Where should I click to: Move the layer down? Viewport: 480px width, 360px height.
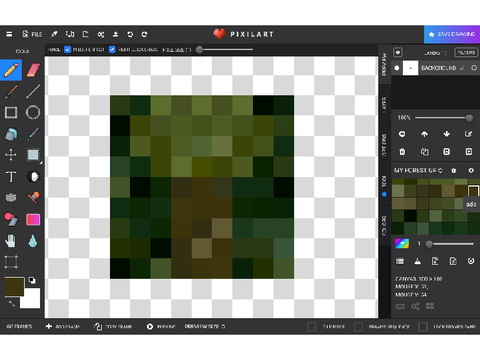[x=447, y=134]
